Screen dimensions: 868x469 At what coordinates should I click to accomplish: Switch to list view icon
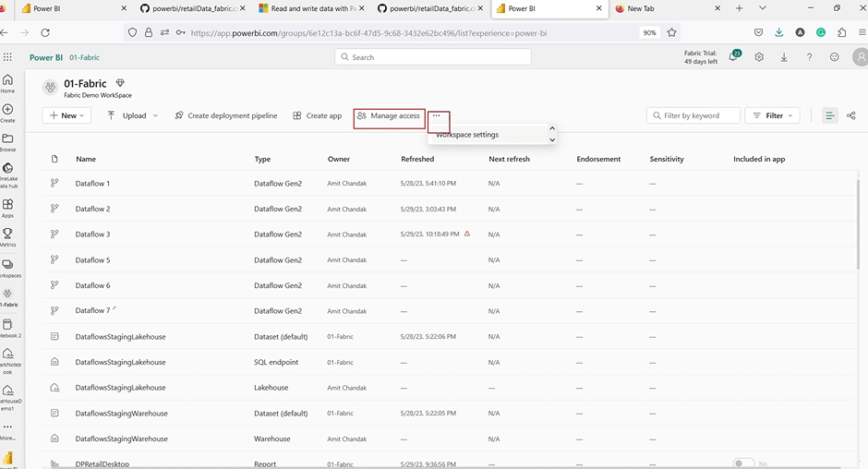click(x=829, y=115)
